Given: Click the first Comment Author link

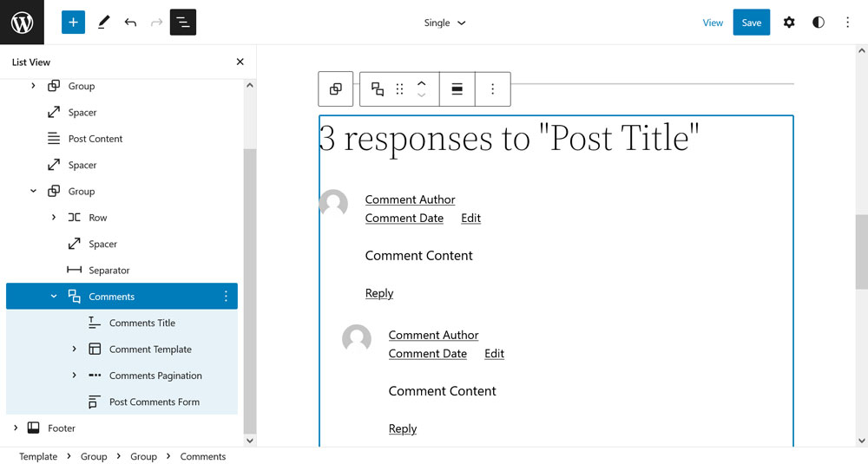Looking at the screenshot, I should tap(411, 199).
